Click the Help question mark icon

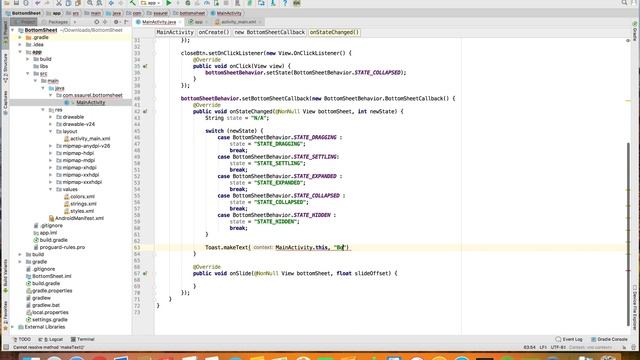coord(285,3)
